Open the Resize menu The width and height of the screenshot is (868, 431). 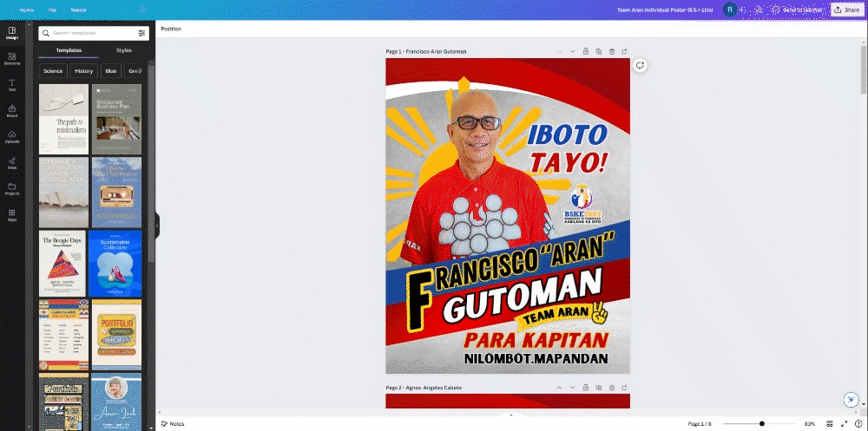click(78, 10)
